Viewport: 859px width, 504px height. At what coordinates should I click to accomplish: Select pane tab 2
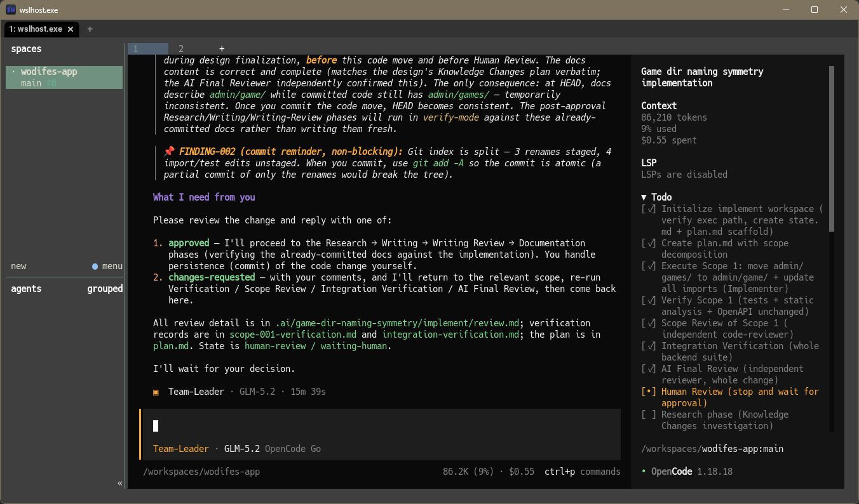coord(181,49)
